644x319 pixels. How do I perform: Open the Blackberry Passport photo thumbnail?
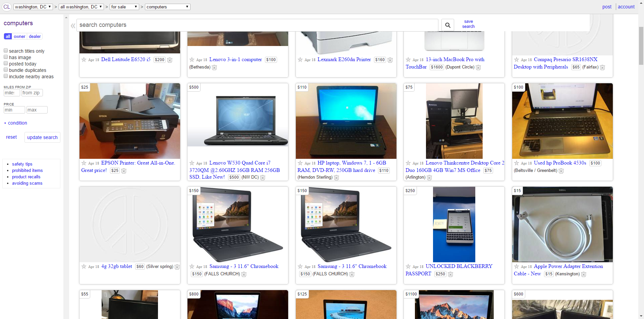click(x=454, y=224)
